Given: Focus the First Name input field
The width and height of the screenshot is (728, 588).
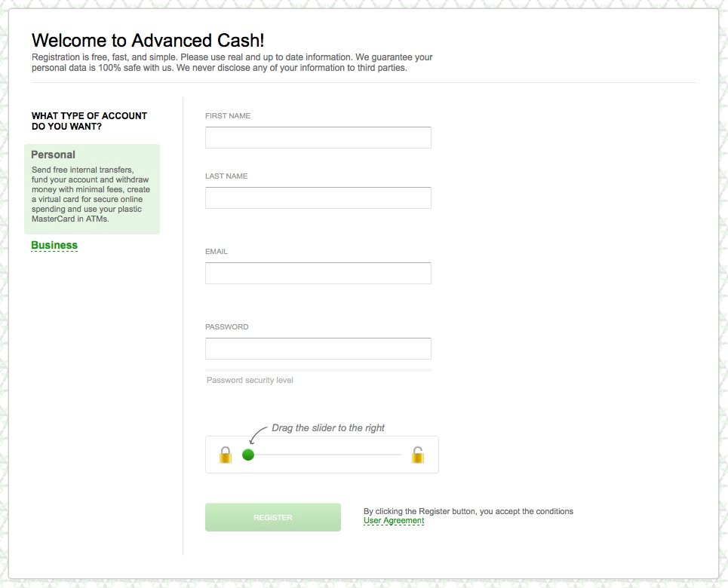Looking at the screenshot, I should pos(318,137).
